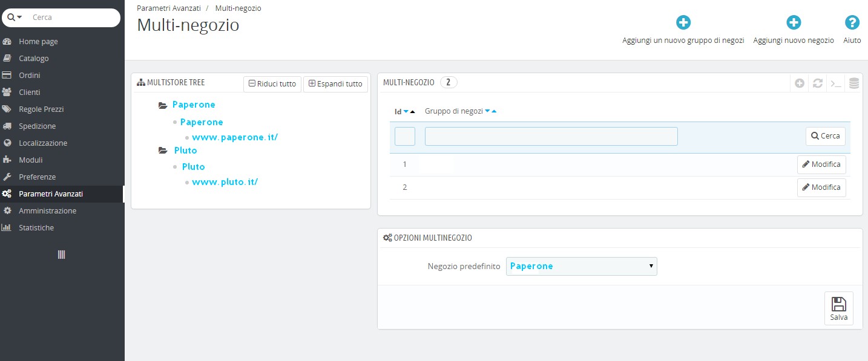Refresh the Multi-negozio list

click(x=818, y=83)
